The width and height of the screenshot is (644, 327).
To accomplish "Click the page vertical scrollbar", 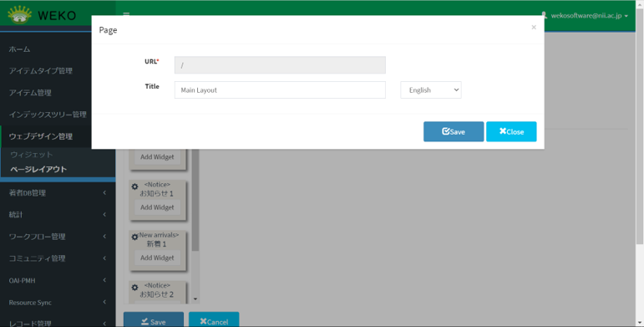I will pyautogui.click(x=640, y=126).
